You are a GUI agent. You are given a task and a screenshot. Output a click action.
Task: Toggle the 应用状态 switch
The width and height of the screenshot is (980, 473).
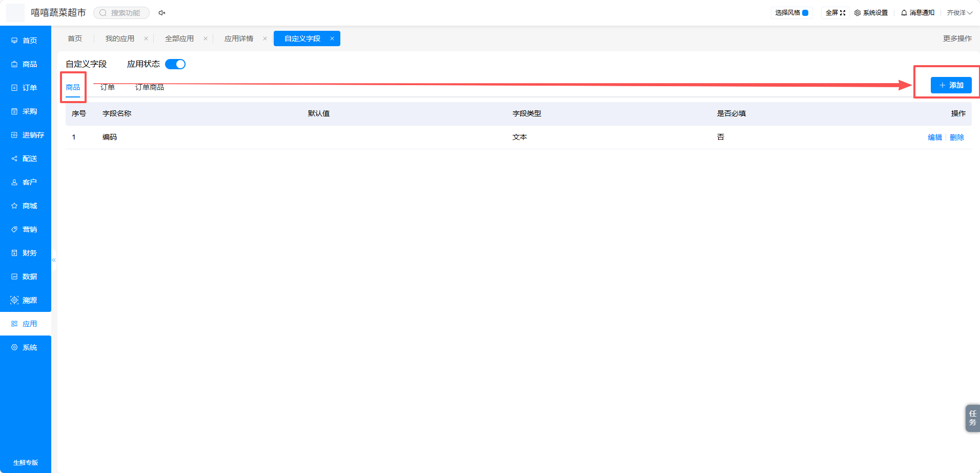[175, 64]
